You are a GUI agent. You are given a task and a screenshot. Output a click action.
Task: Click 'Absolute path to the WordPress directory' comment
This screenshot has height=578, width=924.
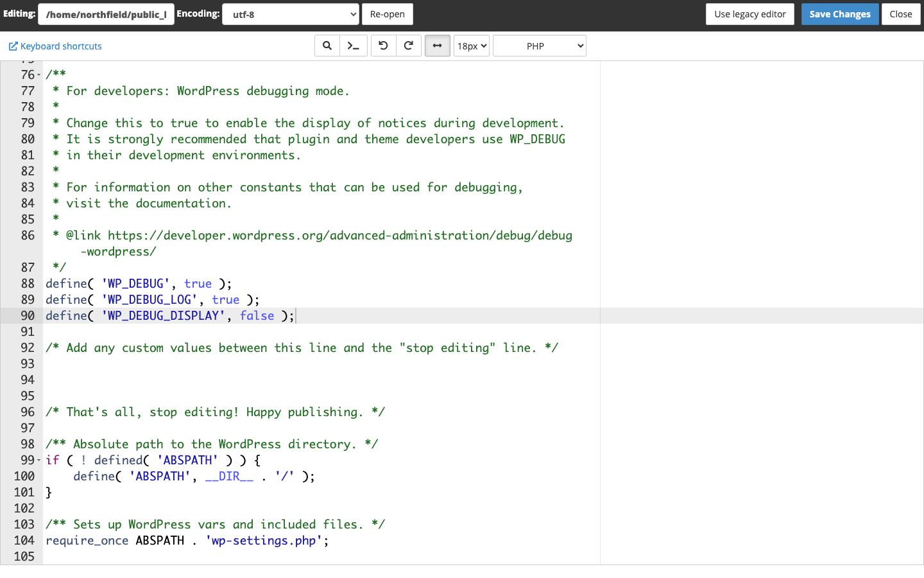tap(212, 444)
